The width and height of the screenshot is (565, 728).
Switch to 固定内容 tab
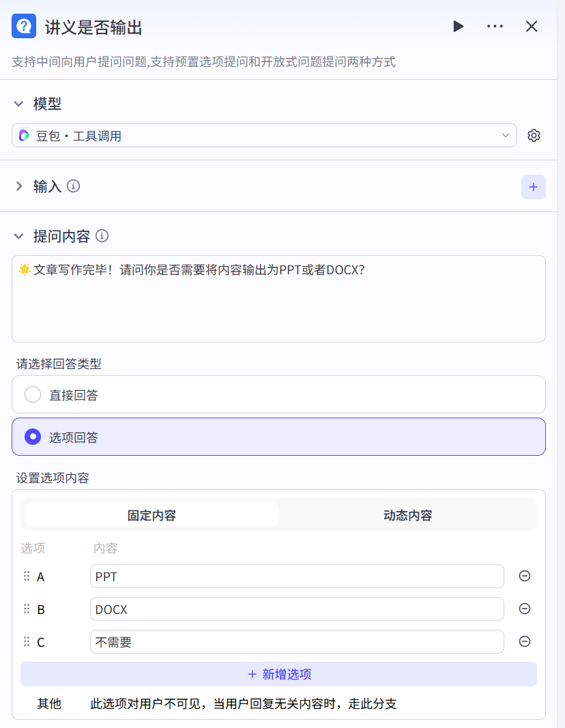151,515
